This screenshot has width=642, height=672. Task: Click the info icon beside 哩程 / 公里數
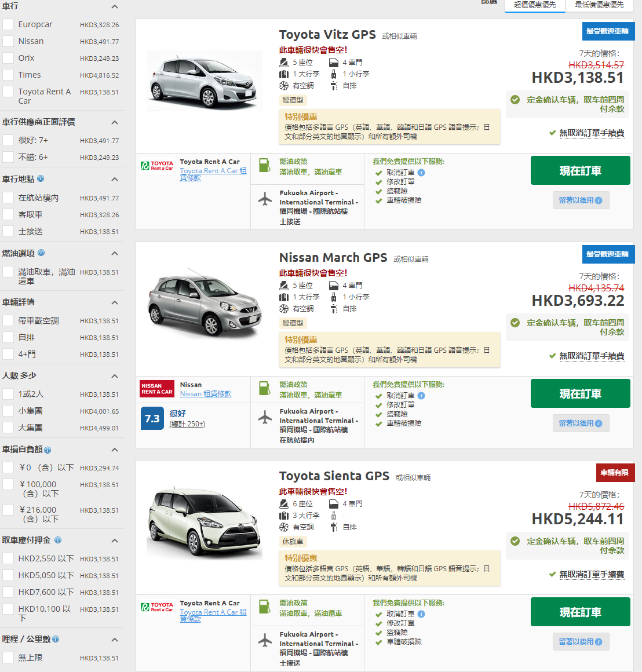(56, 639)
